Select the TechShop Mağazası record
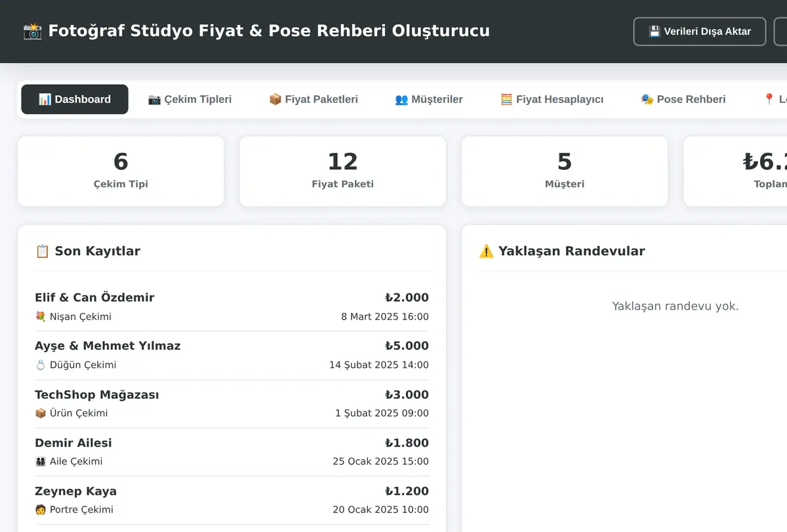The image size is (787, 532). 232,404
